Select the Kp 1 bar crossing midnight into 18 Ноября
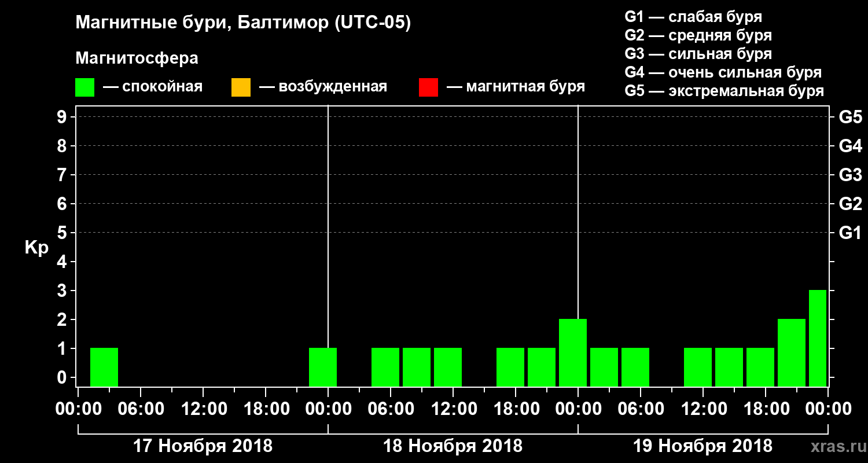This screenshot has width=868, height=463. [x=323, y=367]
